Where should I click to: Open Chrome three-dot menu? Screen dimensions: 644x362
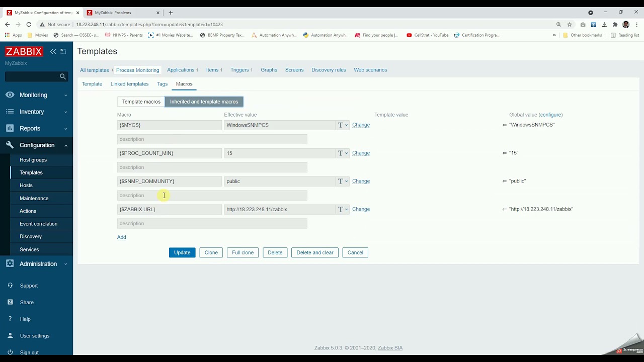636,24
